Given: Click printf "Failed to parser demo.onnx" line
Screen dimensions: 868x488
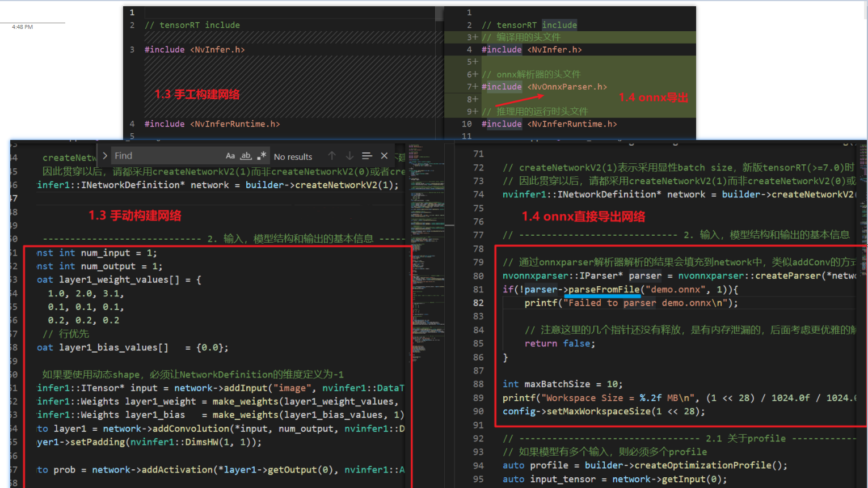Looking at the screenshot, I should pos(631,303).
